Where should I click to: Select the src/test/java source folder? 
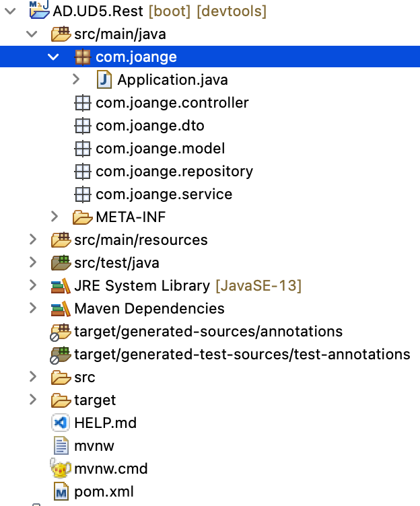(x=116, y=263)
